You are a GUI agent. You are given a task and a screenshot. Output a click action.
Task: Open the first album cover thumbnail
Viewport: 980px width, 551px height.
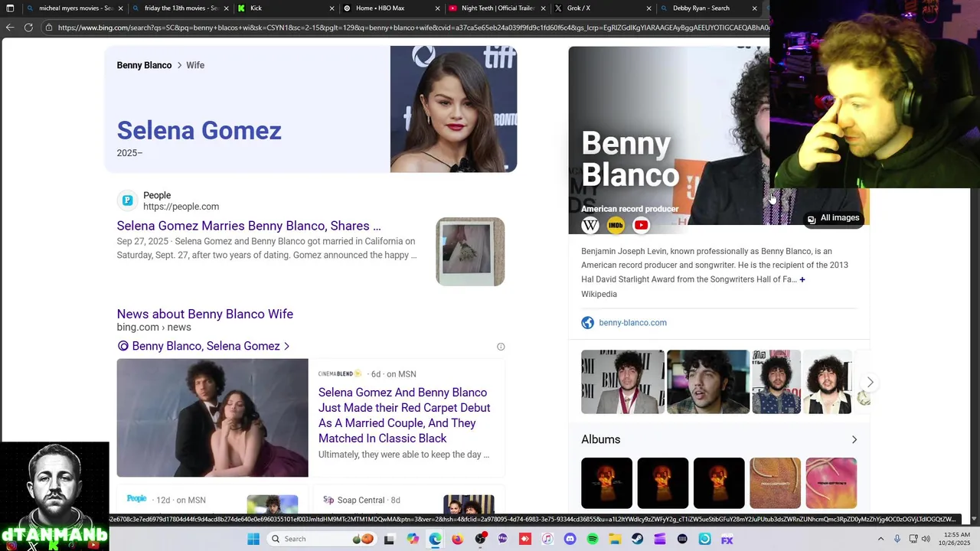606,483
